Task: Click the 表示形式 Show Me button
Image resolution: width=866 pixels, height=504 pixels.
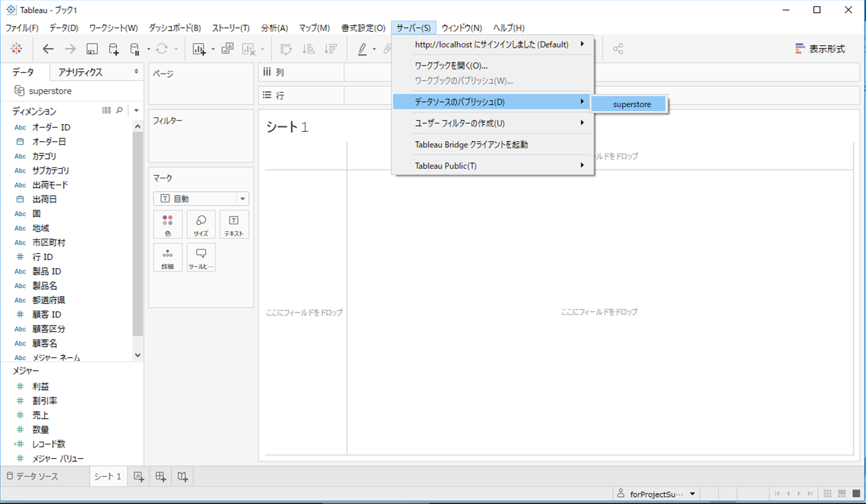Action: pos(820,49)
